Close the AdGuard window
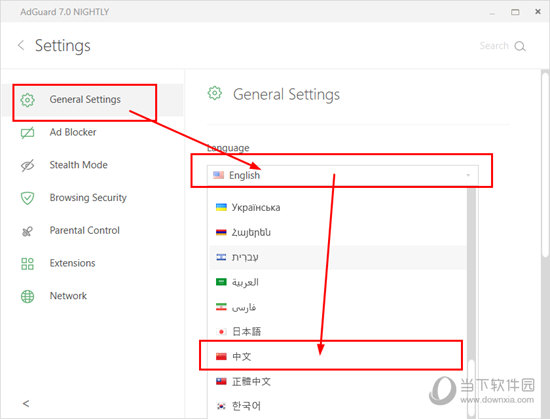 click(x=538, y=12)
